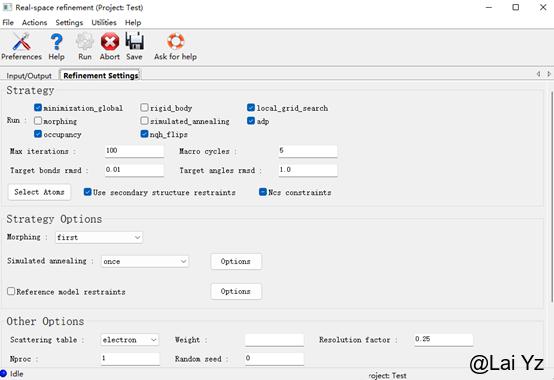Toggle Use secondary structure restraints
This screenshot has height=380, width=554.
[88, 192]
